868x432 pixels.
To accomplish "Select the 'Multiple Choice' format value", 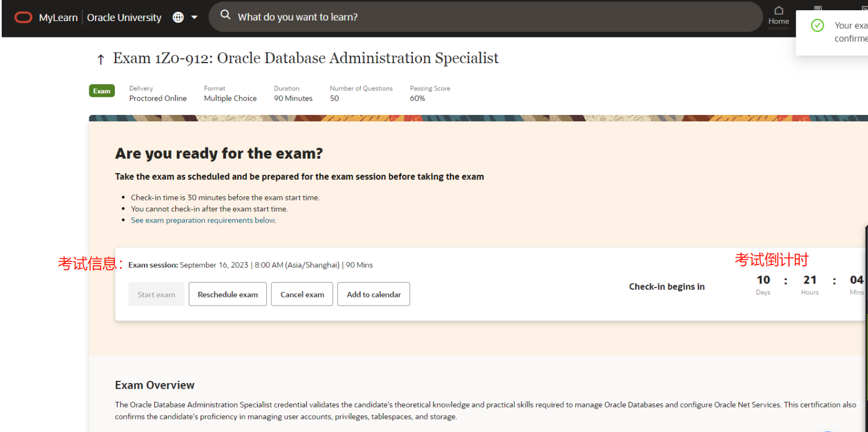I will coord(230,98).
